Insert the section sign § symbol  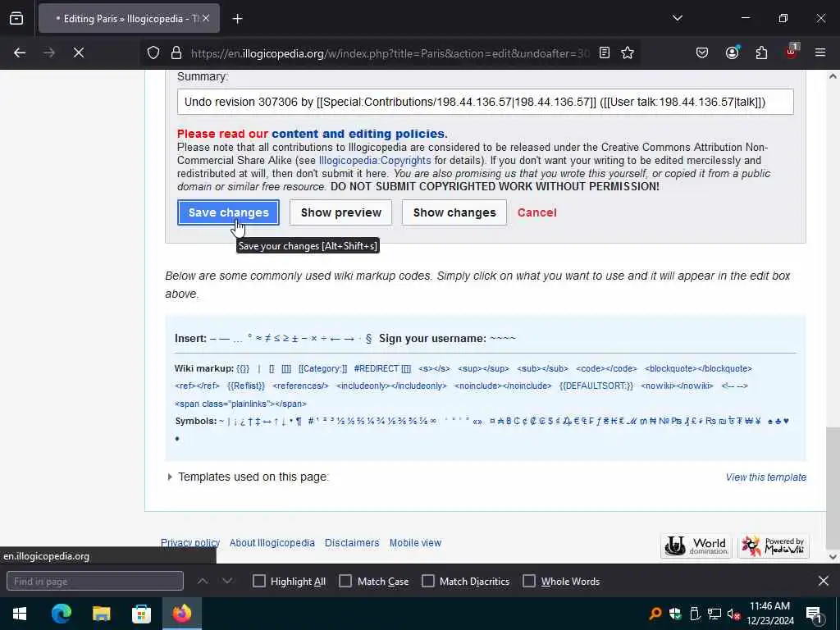tap(368, 339)
